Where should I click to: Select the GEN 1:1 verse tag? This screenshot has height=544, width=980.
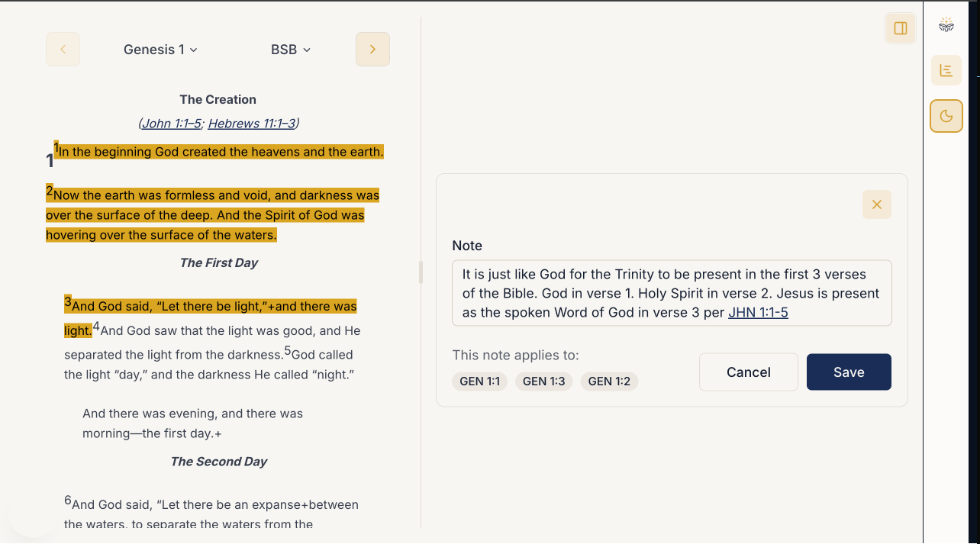[x=479, y=381]
